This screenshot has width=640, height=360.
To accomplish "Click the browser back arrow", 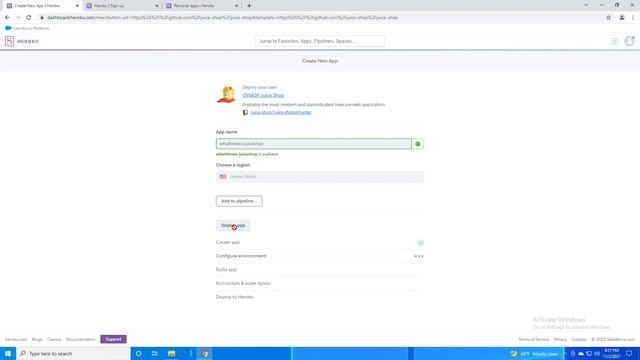I will coord(7,18).
